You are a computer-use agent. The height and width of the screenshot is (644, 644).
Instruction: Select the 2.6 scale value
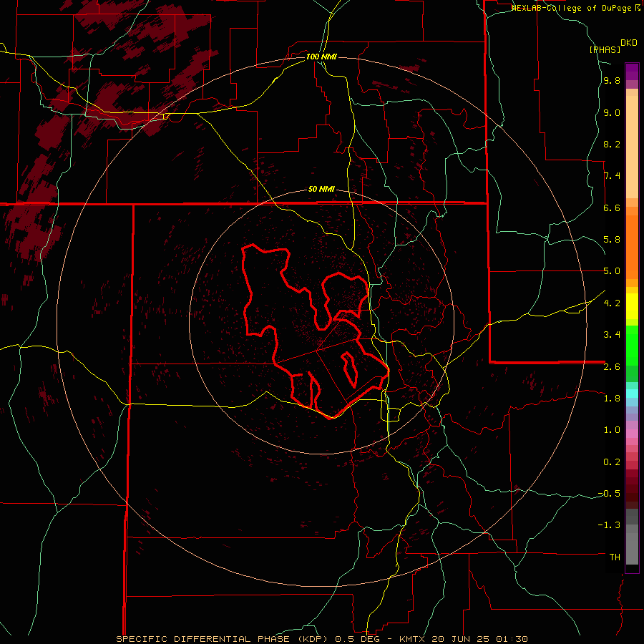click(x=612, y=367)
